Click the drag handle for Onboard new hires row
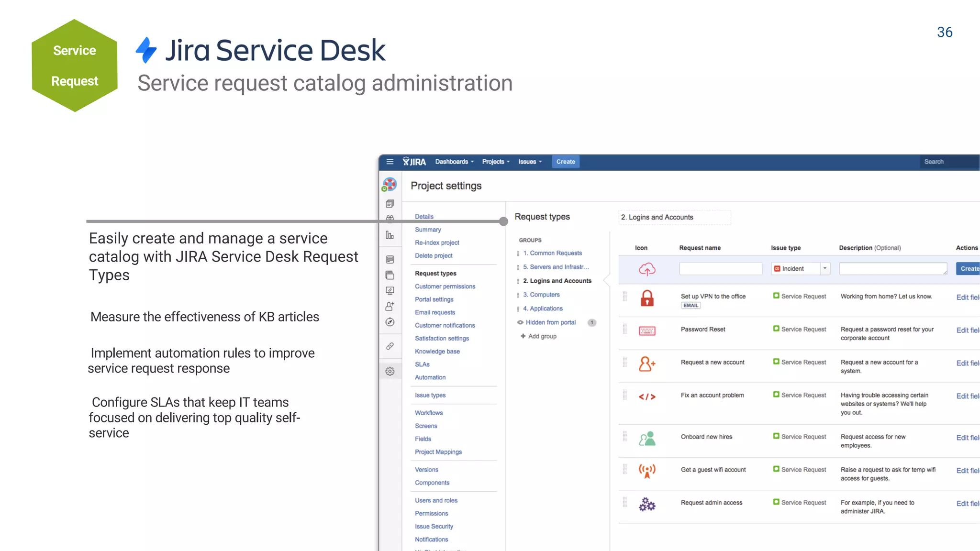This screenshot has width=980, height=551. coord(624,436)
